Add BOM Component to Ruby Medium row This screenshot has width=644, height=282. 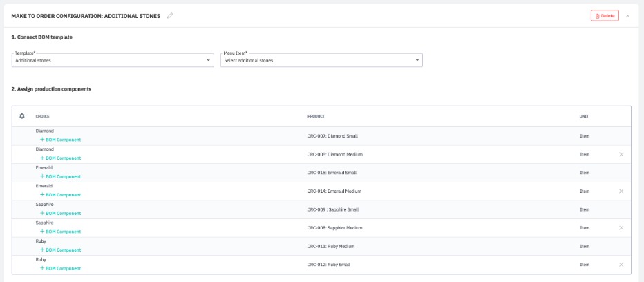60,250
